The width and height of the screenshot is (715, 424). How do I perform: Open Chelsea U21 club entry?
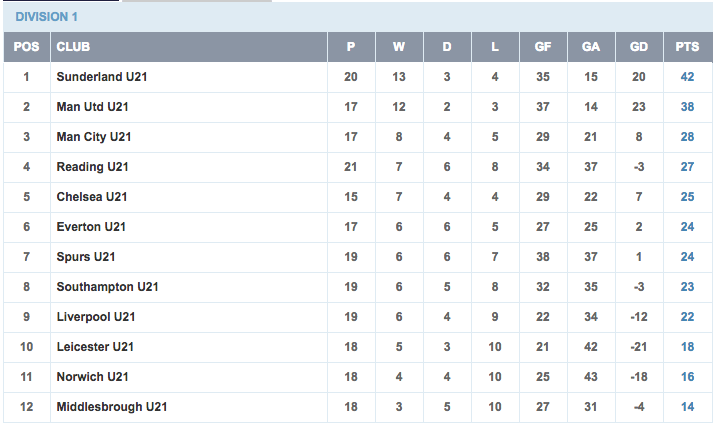[x=92, y=197]
